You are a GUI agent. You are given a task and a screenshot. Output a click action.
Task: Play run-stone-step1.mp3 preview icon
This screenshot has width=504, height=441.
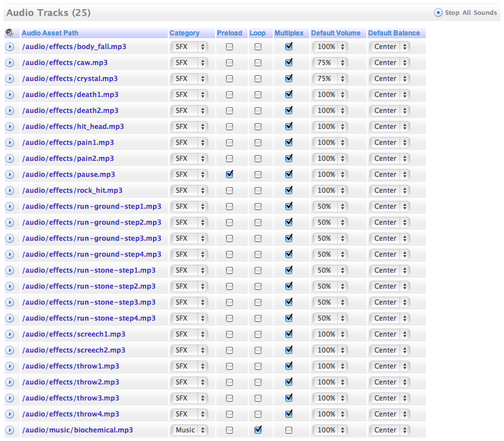coord(10,270)
